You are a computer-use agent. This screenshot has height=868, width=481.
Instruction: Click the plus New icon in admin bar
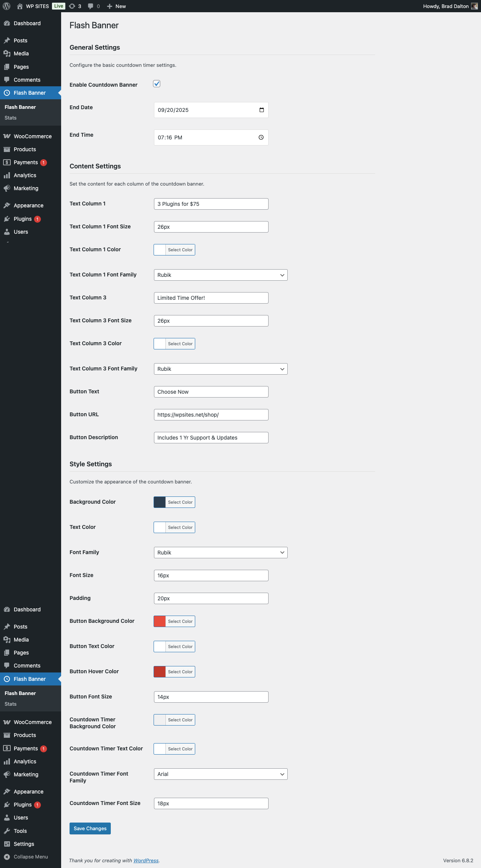[110, 6]
